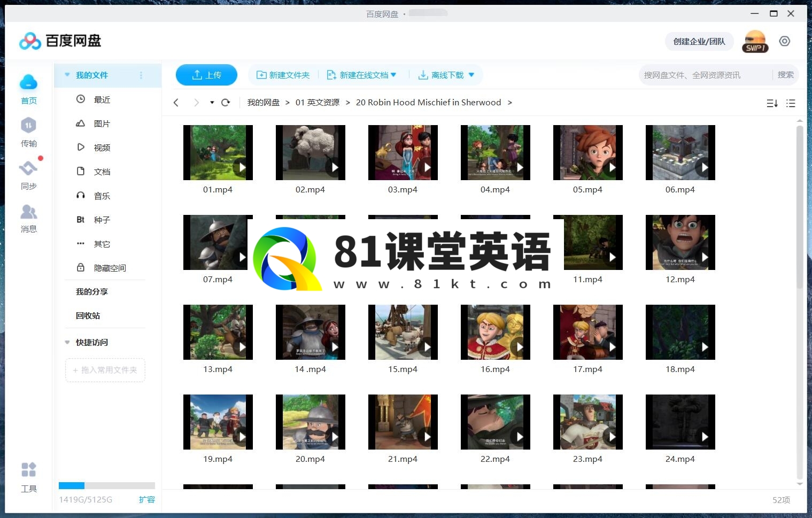812x518 pixels.
Task: Select the 07.mp4 file name
Action: (218, 279)
